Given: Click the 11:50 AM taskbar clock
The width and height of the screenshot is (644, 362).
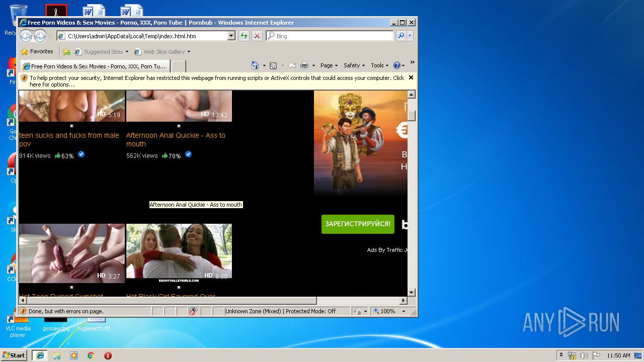Looking at the screenshot, I should coord(618,355).
